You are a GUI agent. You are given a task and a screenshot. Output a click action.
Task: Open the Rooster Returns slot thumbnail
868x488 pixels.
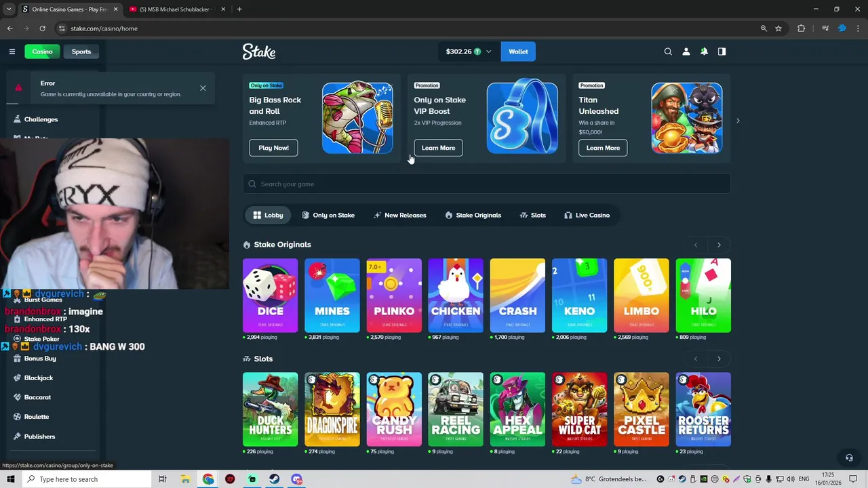[x=703, y=409]
